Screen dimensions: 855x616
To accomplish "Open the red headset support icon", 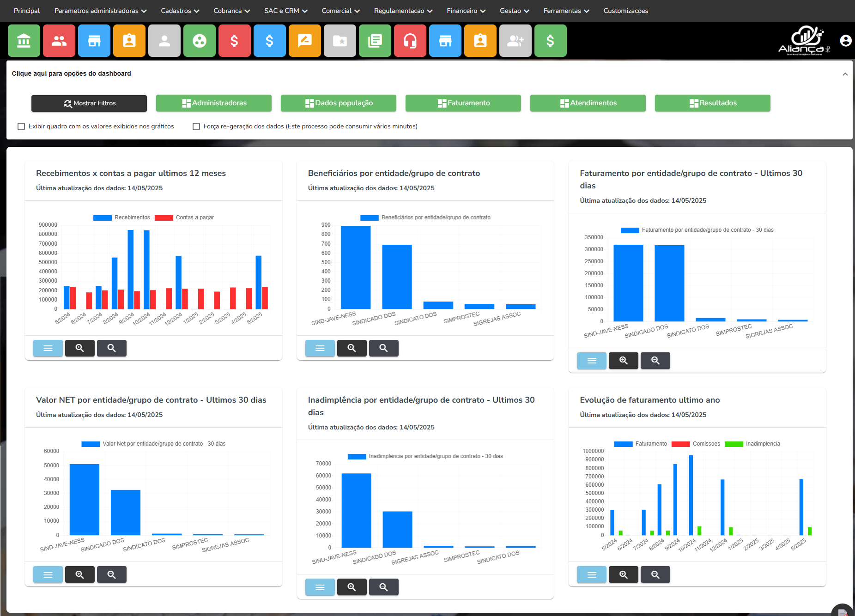I will 410,41.
